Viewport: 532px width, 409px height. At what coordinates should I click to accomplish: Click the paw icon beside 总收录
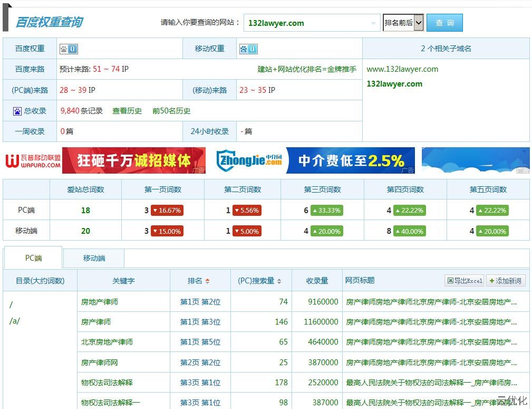tap(17, 111)
